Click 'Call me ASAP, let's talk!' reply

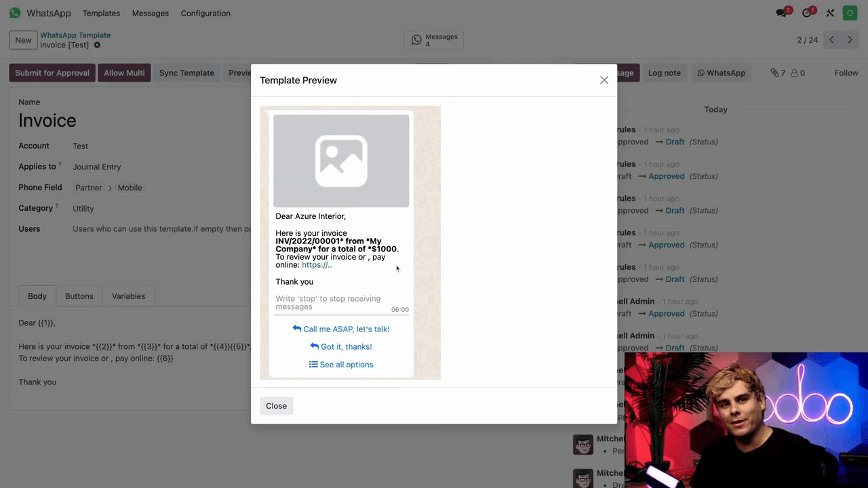341,329
